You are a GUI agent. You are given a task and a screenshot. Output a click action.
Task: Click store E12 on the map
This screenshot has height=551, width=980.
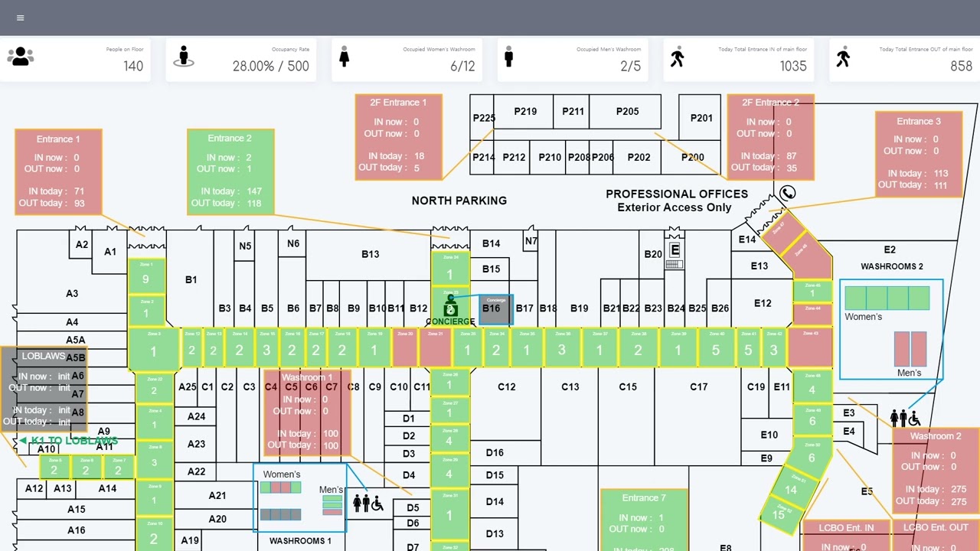click(x=763, y=303)
